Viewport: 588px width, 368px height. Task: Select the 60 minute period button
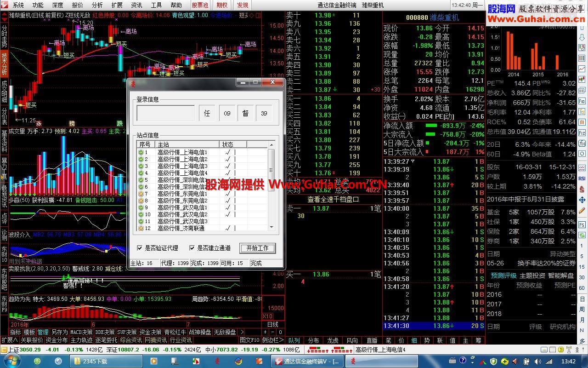pyautogui.click(x=582, y=287)
